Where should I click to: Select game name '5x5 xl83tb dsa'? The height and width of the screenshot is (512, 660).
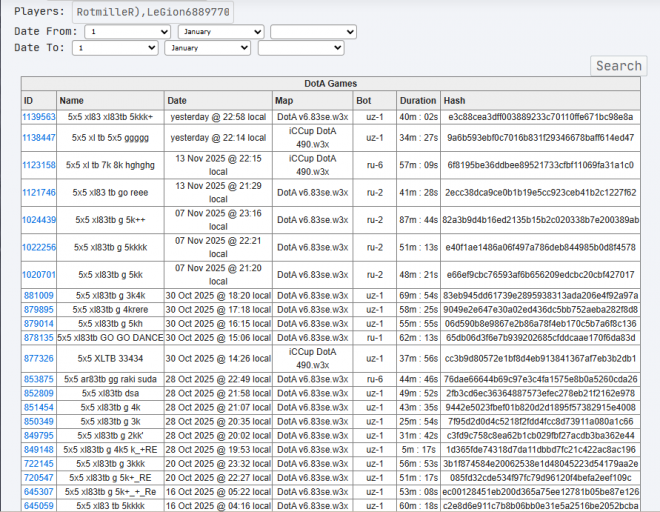click(110, 393)
